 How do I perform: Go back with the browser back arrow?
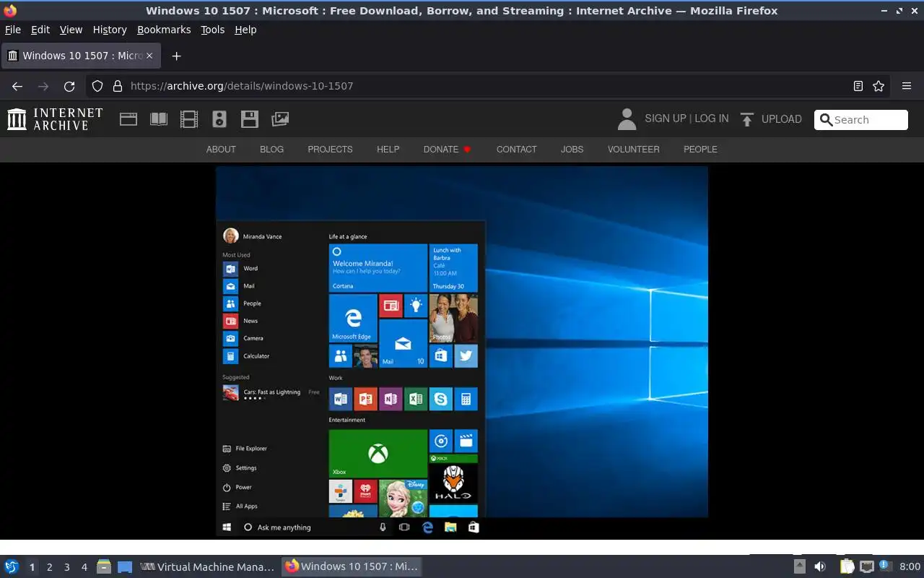tap(17, 86)
